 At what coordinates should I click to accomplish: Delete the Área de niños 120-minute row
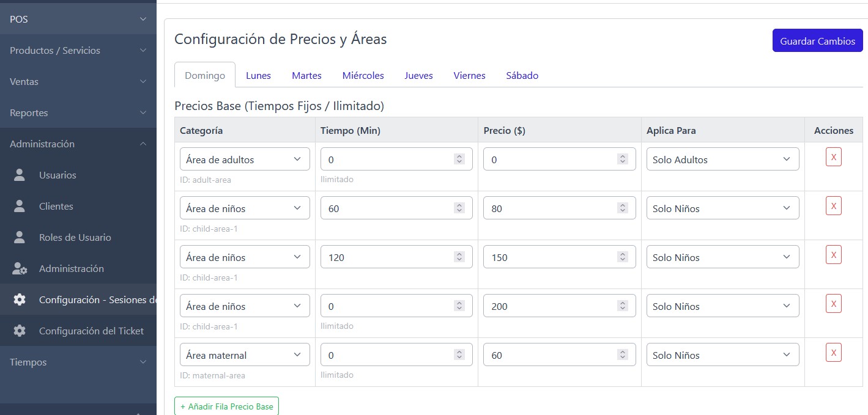pos(833,255)
